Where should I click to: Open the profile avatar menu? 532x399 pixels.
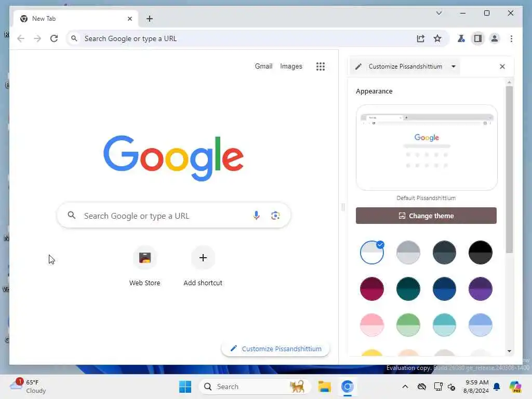[x=495, y=38]
